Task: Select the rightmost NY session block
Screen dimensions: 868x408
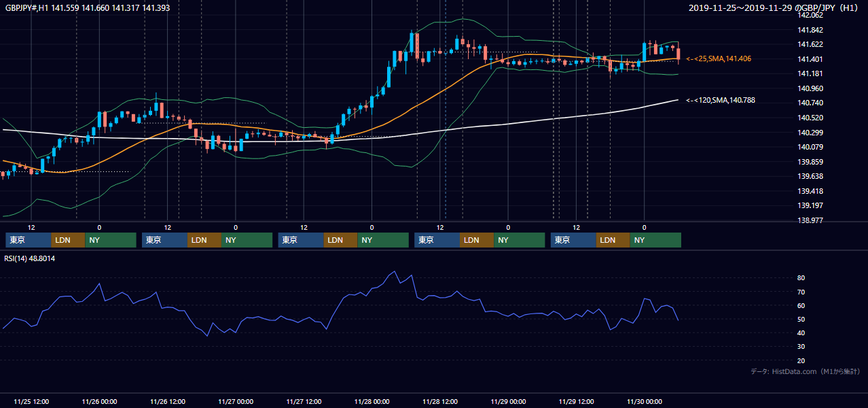Action: pos(655,240)
